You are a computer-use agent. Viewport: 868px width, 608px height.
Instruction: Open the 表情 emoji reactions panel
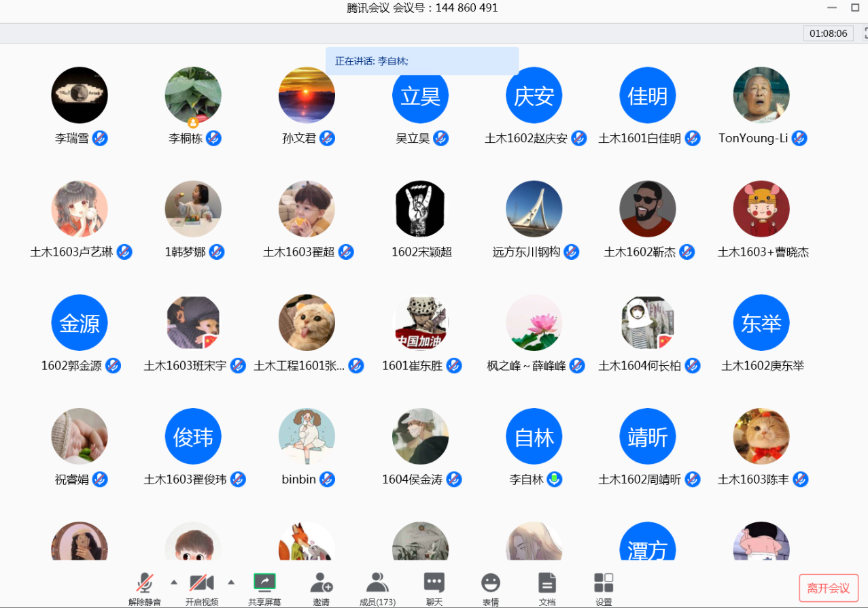[x=491, y=583]
